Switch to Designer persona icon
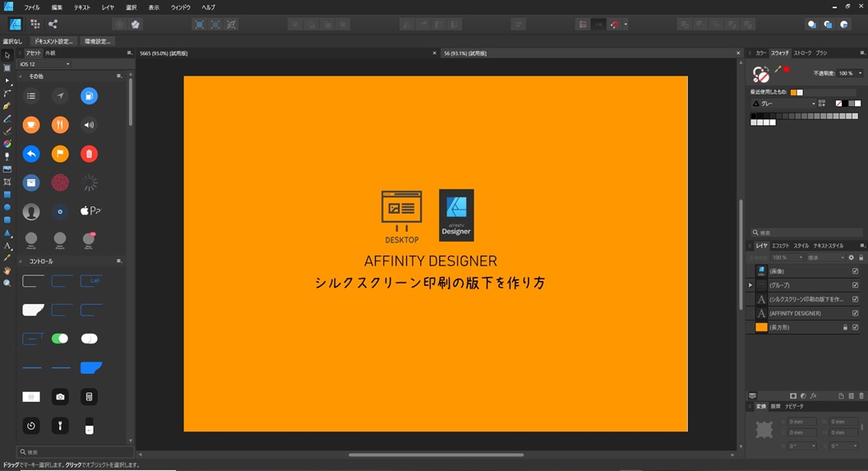 [x=16, y=25]
